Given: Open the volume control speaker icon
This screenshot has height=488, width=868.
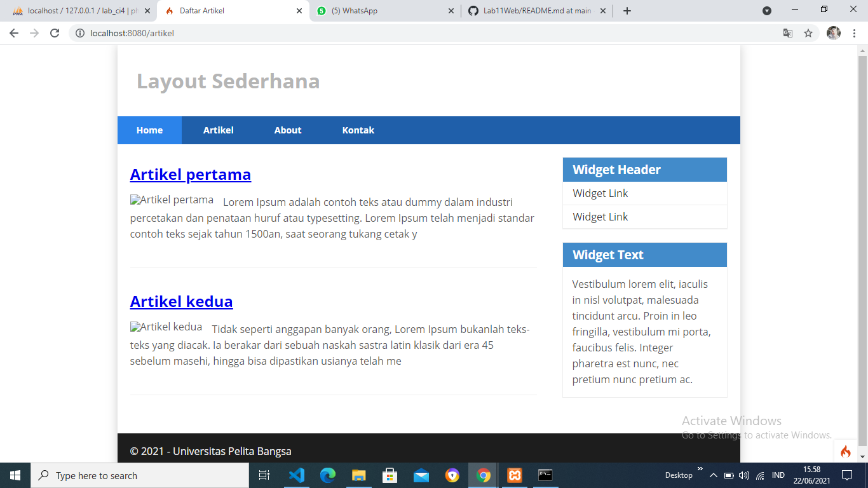Looking at the screenshot, I should pos(743,475).
